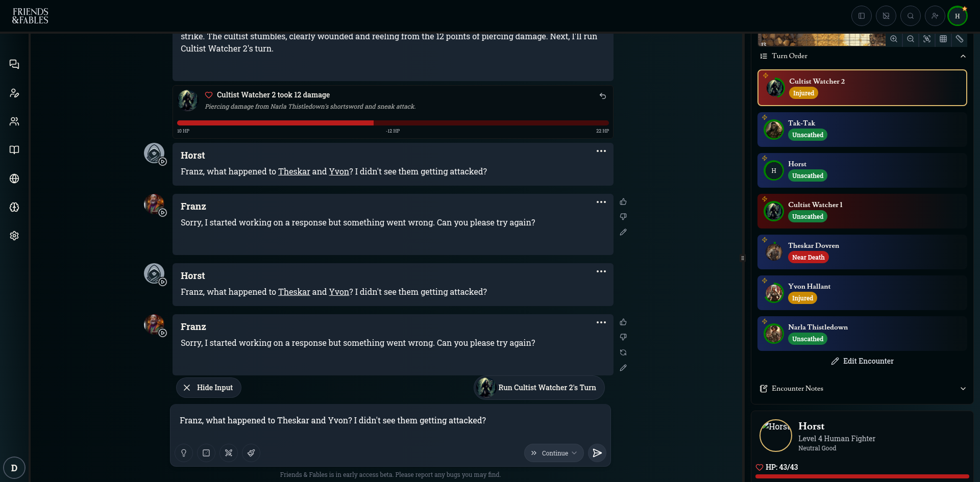Expand the Encounter Notes section

[x=963, y=389]
